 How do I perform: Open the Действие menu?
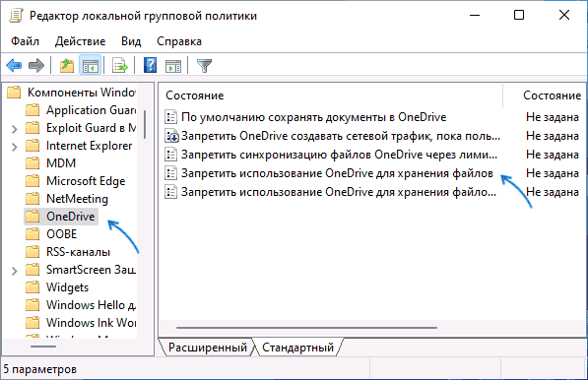[80, 41]
